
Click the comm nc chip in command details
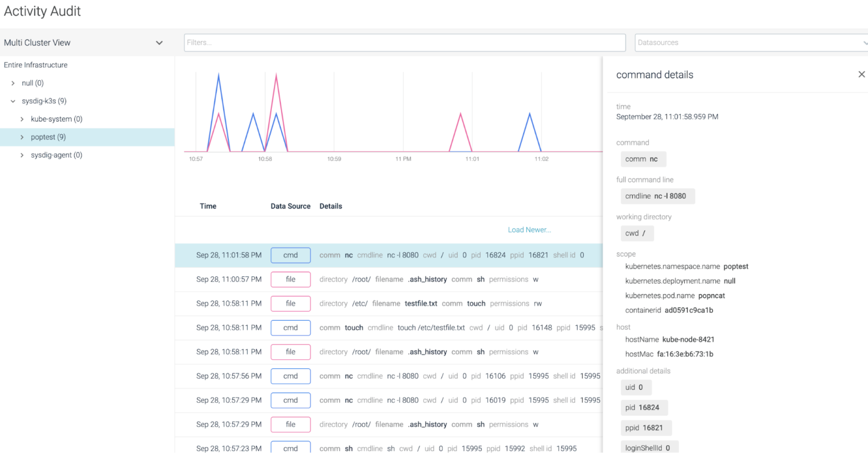click(x=643, y=159)
